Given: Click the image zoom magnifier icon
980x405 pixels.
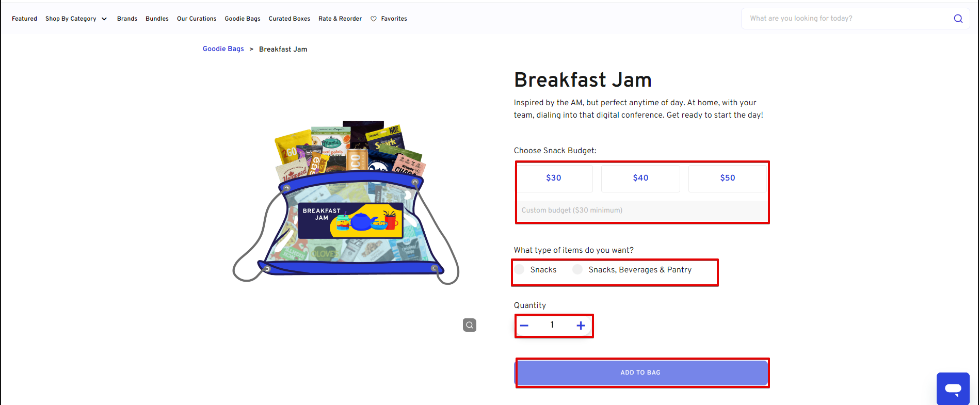Looking at the screenshot, I should coord(469,325).
